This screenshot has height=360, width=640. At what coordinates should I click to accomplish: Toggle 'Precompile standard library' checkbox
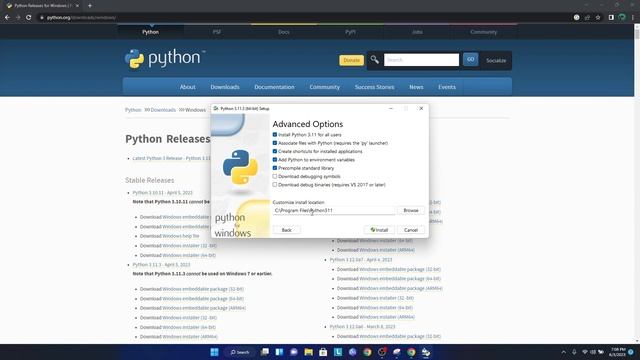pyautogui.click(x=275, y=168)
